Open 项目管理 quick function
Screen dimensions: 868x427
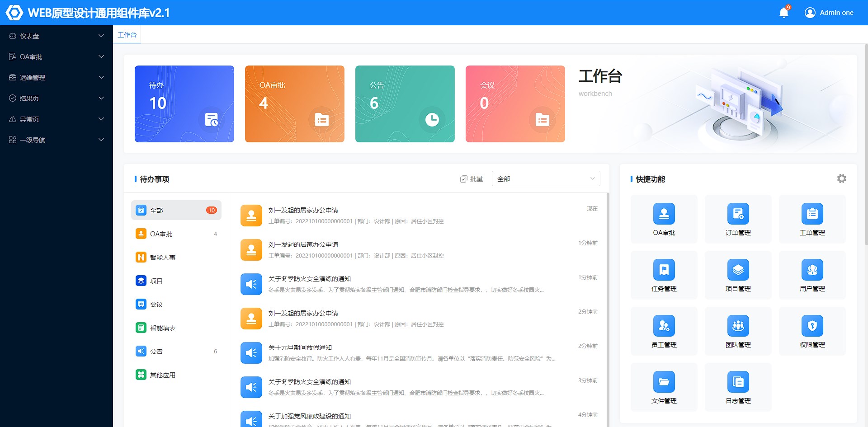pos(738,270)
